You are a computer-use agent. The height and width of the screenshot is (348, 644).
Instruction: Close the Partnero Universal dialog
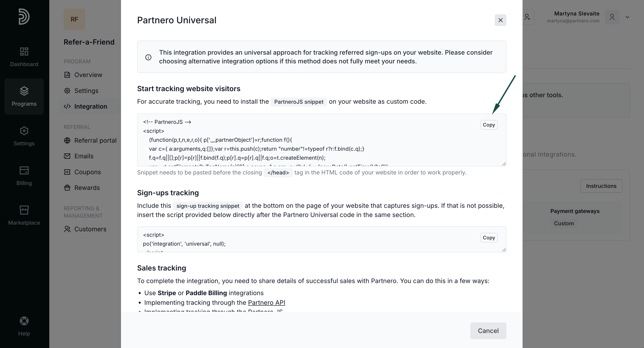[500, 20]
